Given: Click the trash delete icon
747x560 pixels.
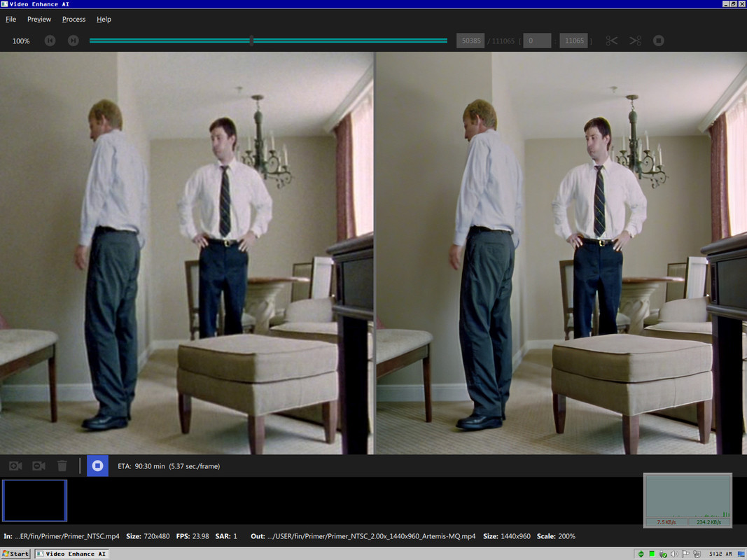Looking at the screenshot, I should [x=62, y=465].
